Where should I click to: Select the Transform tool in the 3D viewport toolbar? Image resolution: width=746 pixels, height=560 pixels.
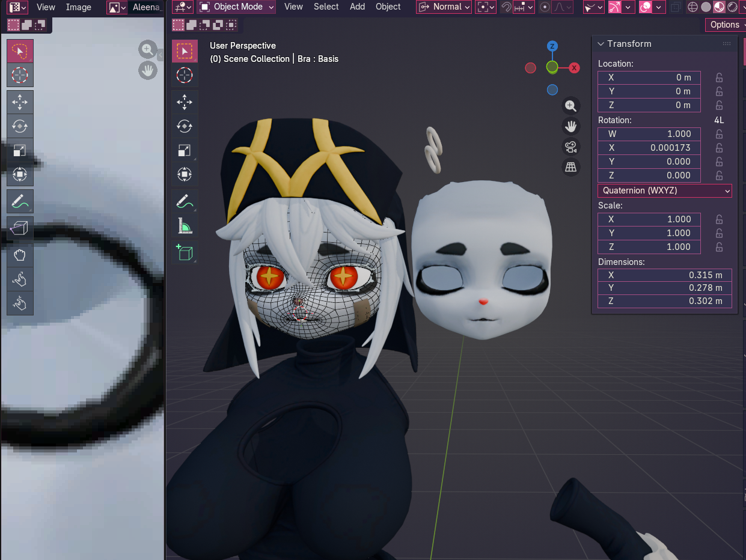click(x=185, y=174)
